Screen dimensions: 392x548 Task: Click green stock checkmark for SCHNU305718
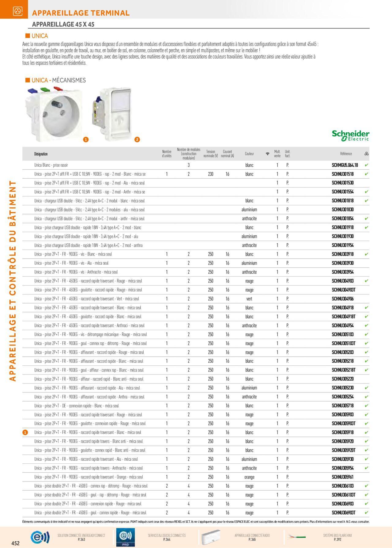pos(367,405)
